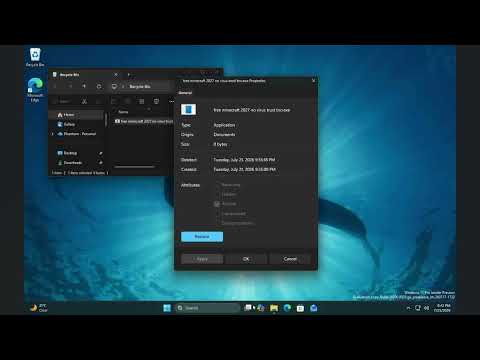The width and height of the screenshot is (480, 360).
Task: Click Cancel in the Properties dialog
Action: [x=290, y=259]
